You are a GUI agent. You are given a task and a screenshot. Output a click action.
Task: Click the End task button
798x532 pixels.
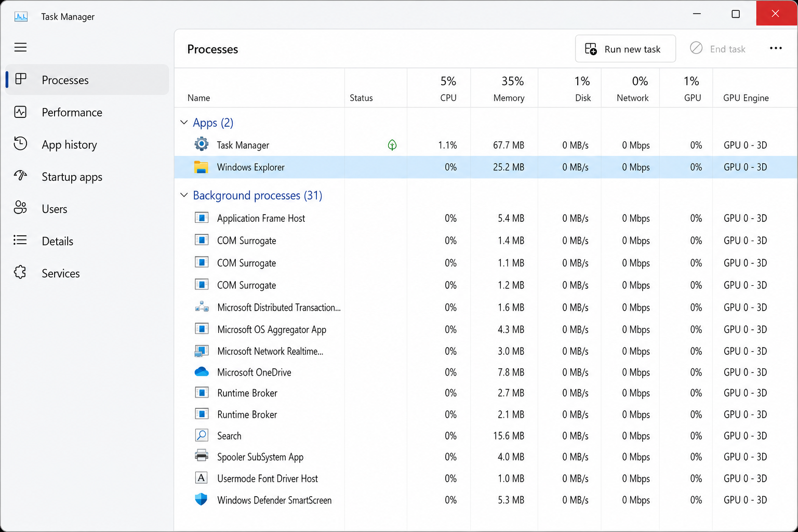718,49
